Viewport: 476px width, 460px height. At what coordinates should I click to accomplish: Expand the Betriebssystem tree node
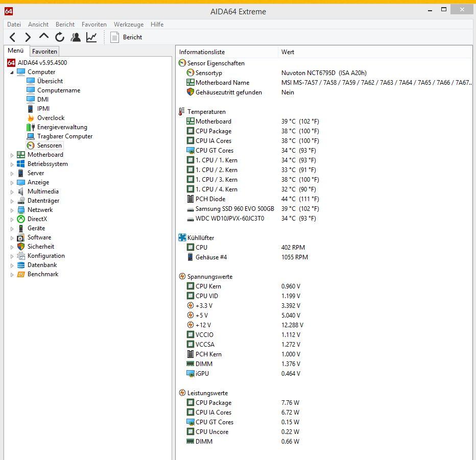pyautogui.click(x=12, y=164)
